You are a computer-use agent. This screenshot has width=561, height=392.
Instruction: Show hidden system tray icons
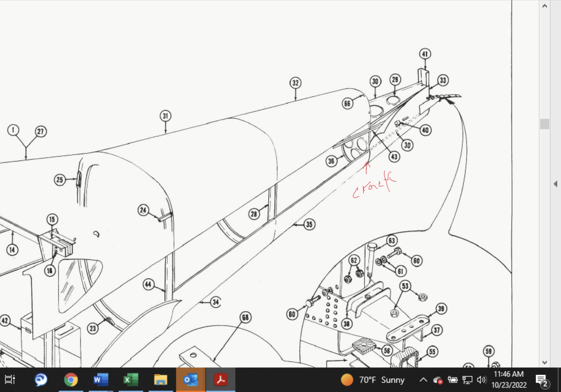[423, 380]
